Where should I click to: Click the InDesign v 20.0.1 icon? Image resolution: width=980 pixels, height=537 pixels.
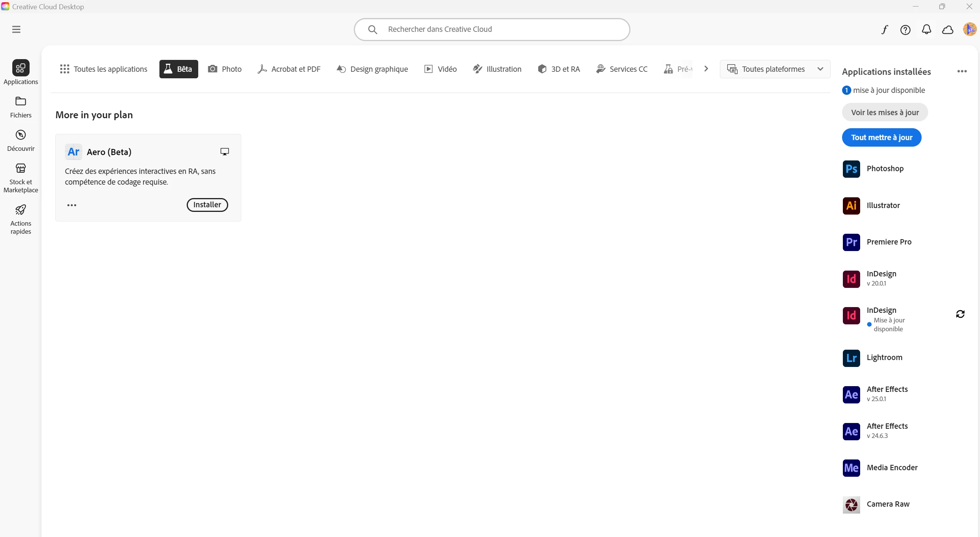pos(851,279)
